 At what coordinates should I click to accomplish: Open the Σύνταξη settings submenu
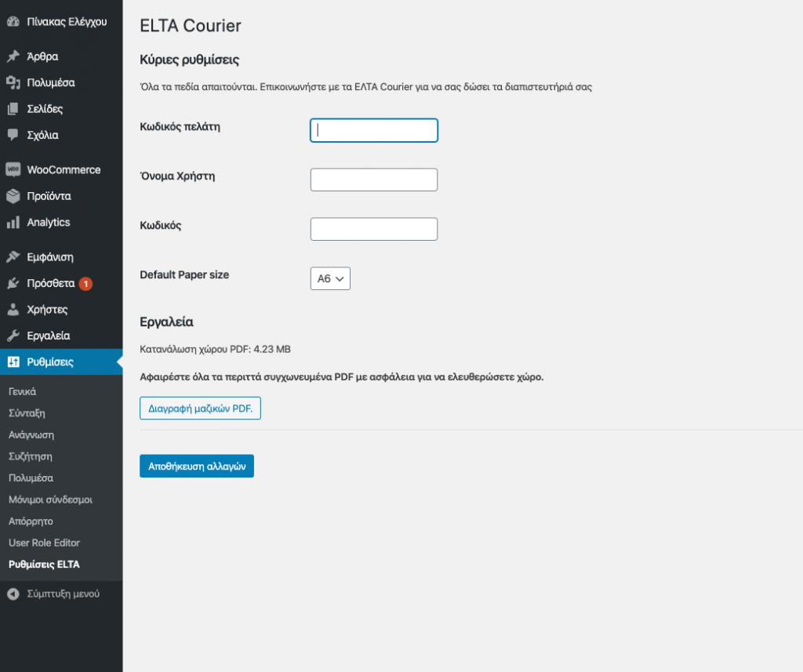27,413
